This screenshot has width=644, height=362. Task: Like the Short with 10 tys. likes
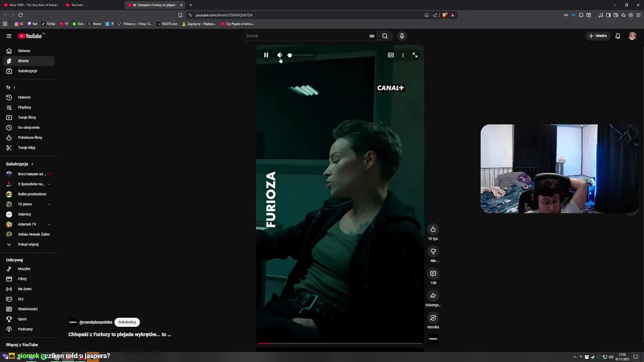pos(433,229)
